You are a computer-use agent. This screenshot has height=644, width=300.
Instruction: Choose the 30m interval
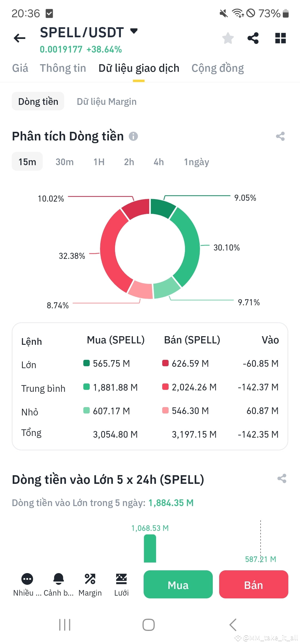(64, 162)
